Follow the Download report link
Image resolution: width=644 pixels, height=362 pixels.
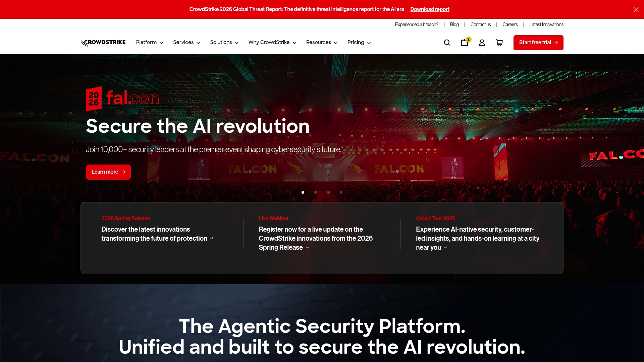click(430, 9)
